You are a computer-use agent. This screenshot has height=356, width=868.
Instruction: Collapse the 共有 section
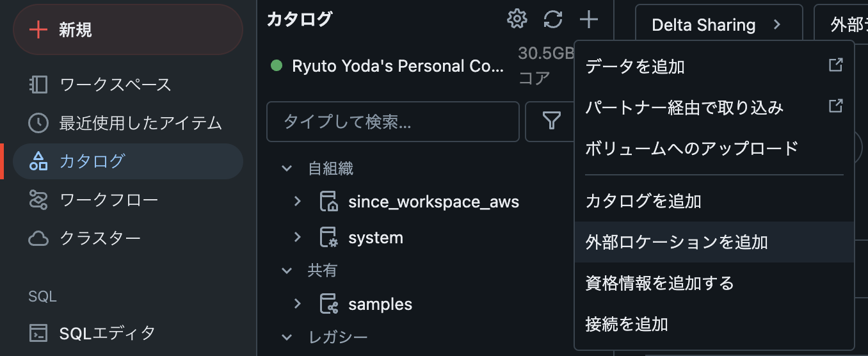pyautogui.click(x=286, y=271)
